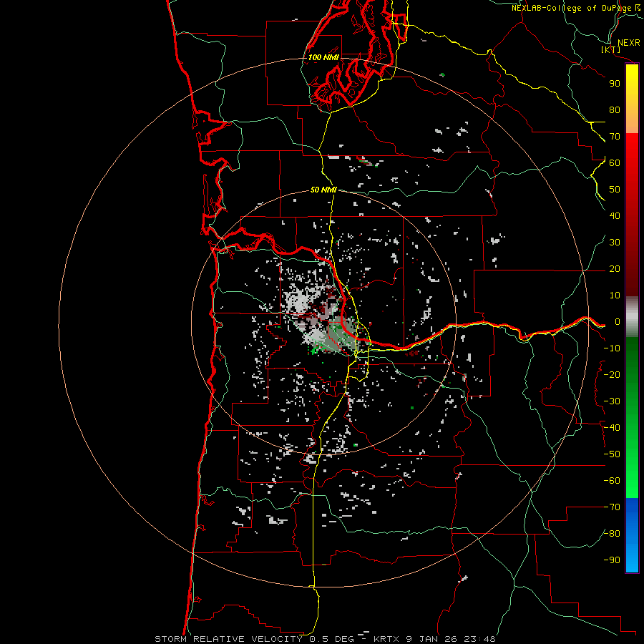Select the -60 velocity scale value
This screenshot has width=644, height=644.
click(612, 481)
